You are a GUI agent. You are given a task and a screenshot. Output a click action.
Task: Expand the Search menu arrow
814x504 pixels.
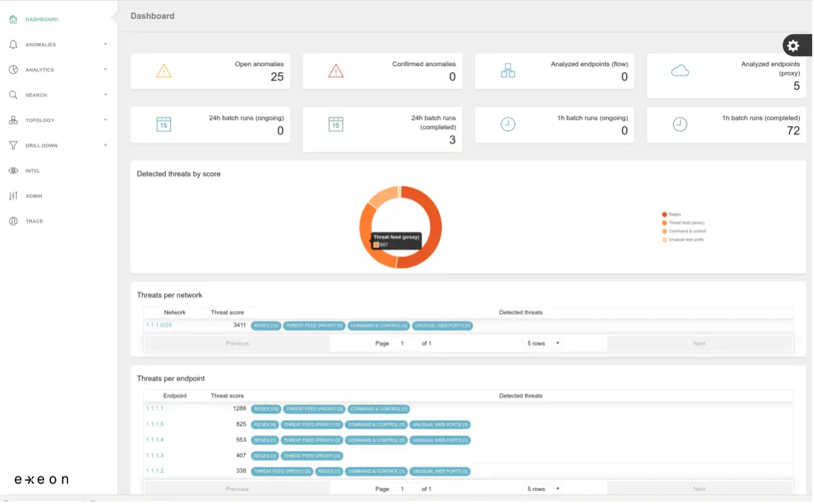click(x=106, y=95)
